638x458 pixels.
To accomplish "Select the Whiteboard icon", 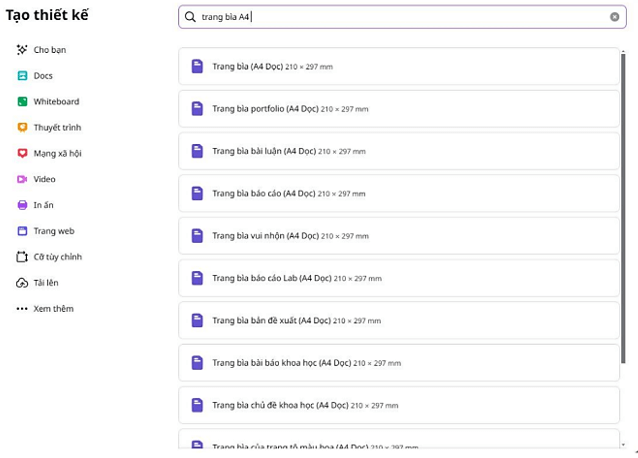I will (22, 102).
